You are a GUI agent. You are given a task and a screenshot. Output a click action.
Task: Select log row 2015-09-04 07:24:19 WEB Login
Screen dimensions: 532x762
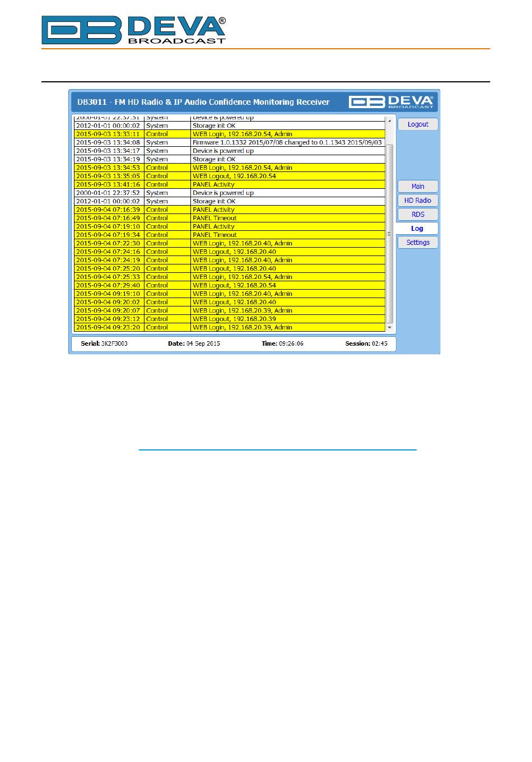[230, 260]
